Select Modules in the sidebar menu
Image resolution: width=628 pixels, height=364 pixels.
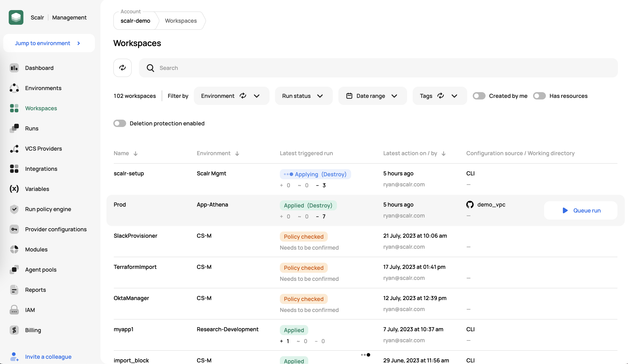point(36,249)
